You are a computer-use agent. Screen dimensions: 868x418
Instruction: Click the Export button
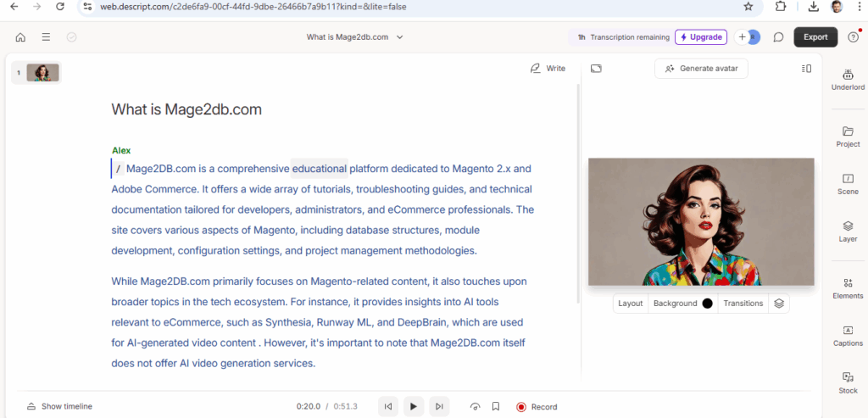[x=815, y=37]
